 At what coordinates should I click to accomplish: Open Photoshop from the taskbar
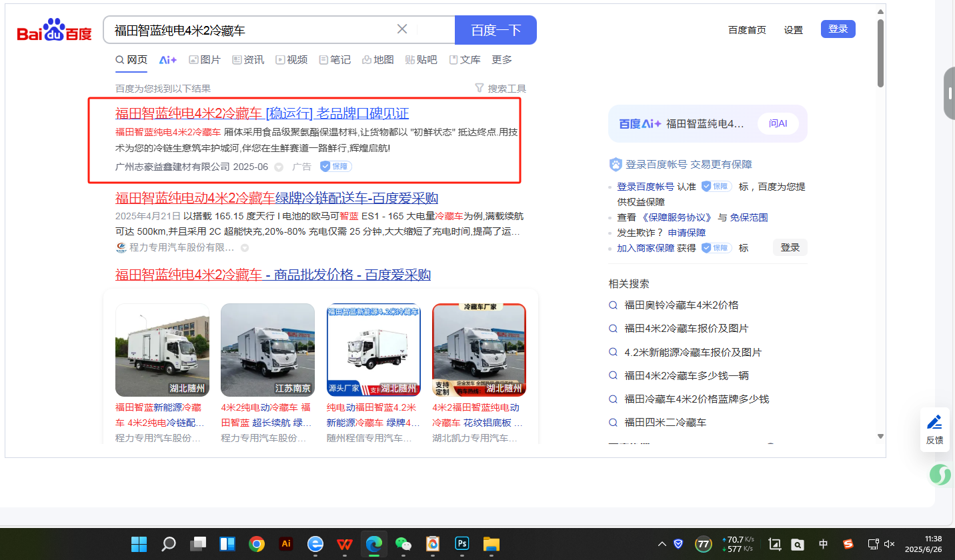462,544
